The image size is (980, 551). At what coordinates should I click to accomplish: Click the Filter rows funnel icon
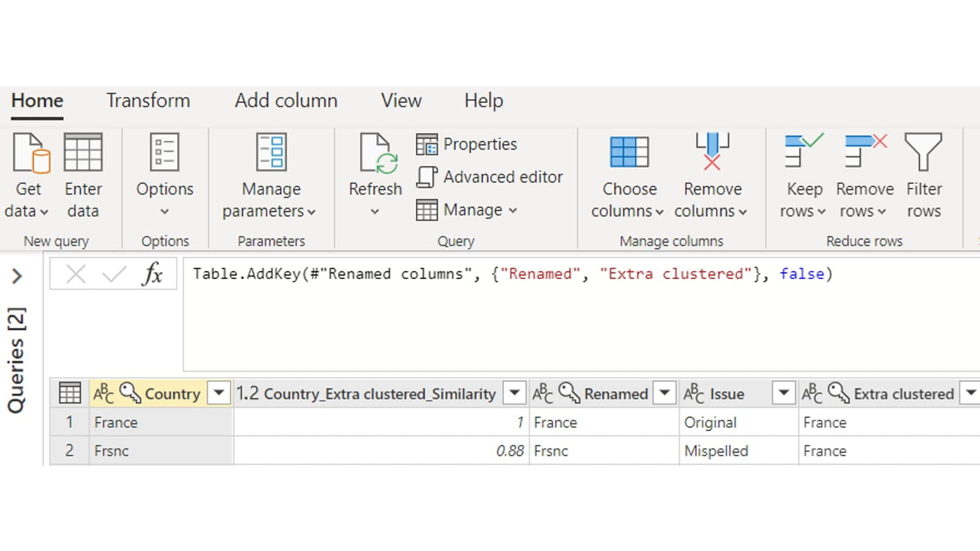(923, 153)
